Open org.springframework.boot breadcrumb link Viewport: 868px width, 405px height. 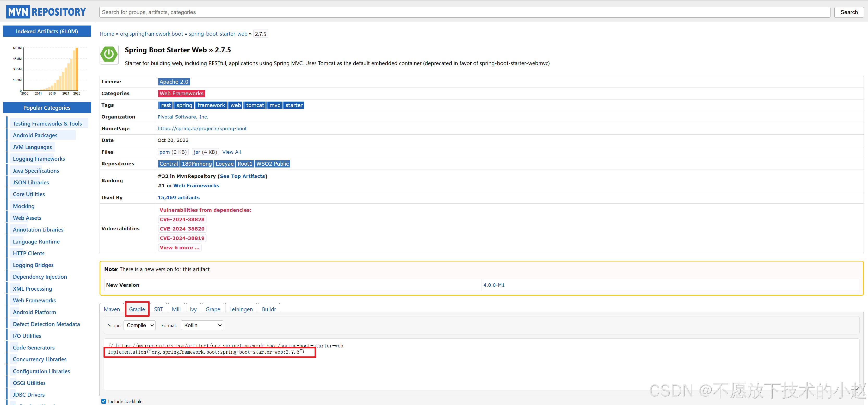tap(151, 34)
